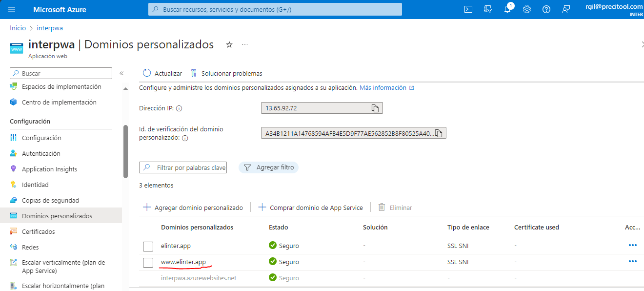
Task: Click Comprar dominio de App Service
Action: tap(310, 208)
